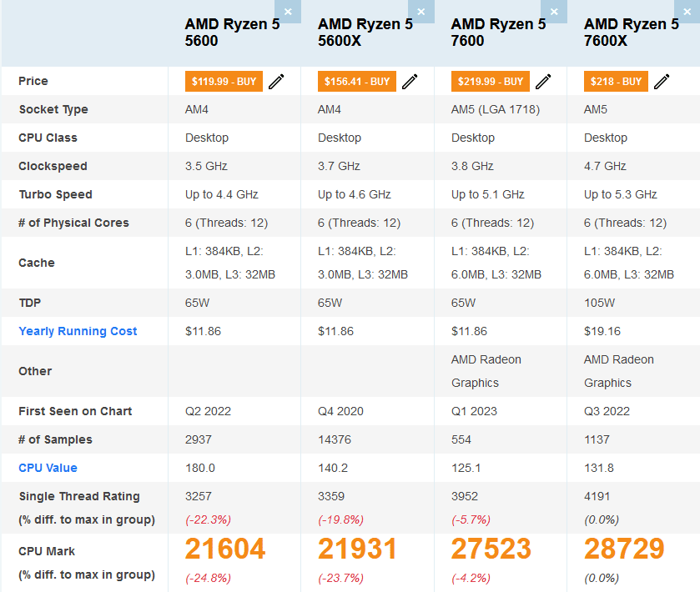Click the $156.41 - BUY button
Viewport: 700px width, 592px height.
click(x=357, y=82)
